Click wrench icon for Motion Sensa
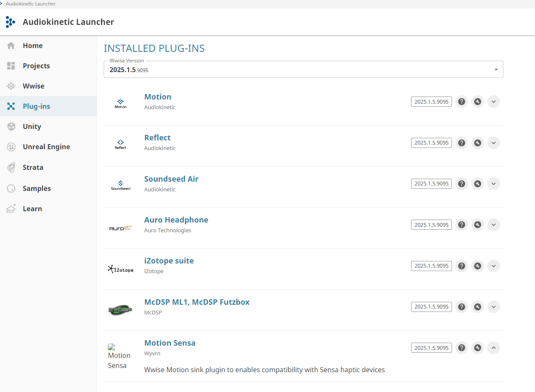The image size is (535, 392). point(477,348)
